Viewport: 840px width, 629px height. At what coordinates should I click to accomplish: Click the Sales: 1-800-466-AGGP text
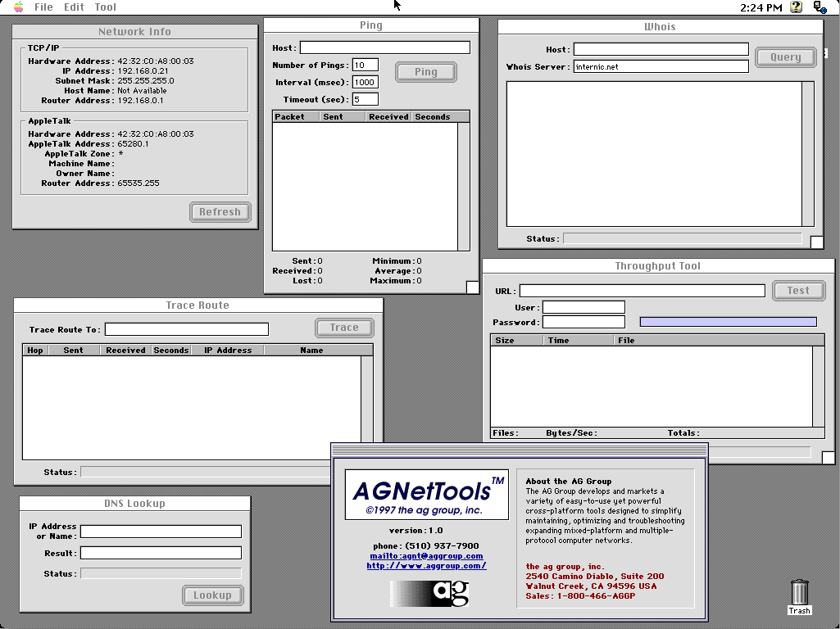pyautogui.click(x=580, y=595)
